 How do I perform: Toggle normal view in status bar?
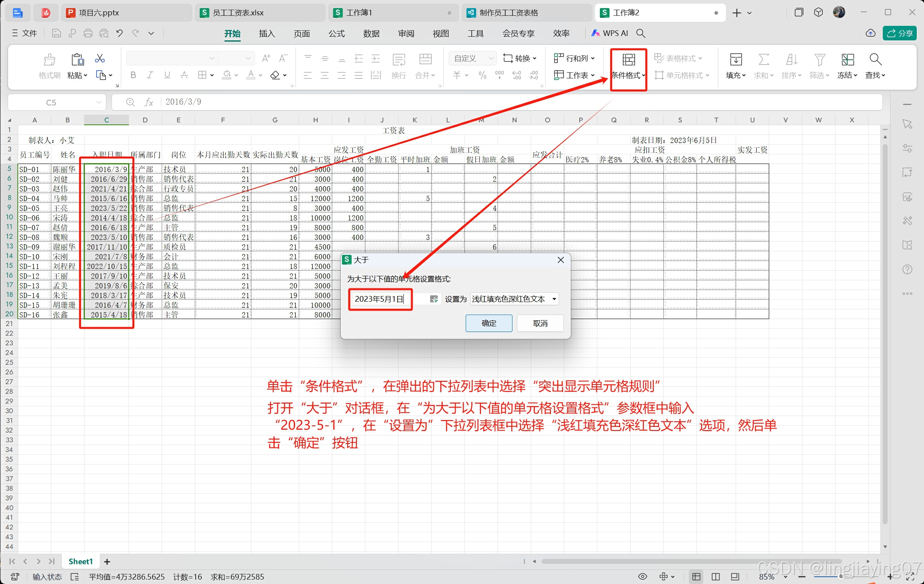point(696,576)
